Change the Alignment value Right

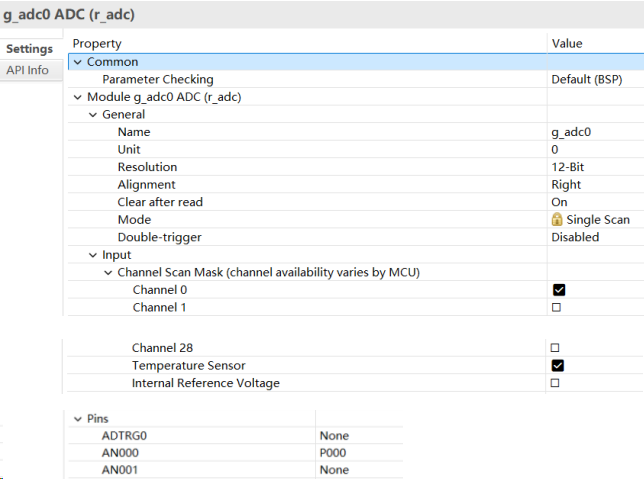pos(566,185)
